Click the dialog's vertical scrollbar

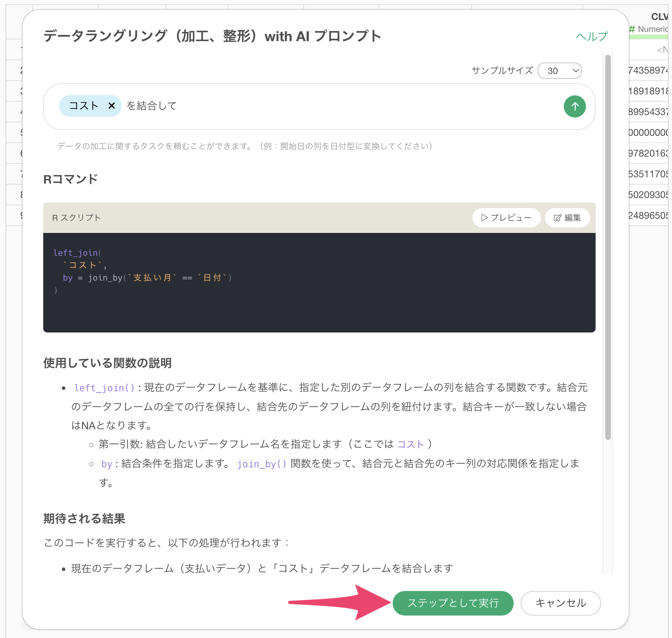tap(608, 247)
